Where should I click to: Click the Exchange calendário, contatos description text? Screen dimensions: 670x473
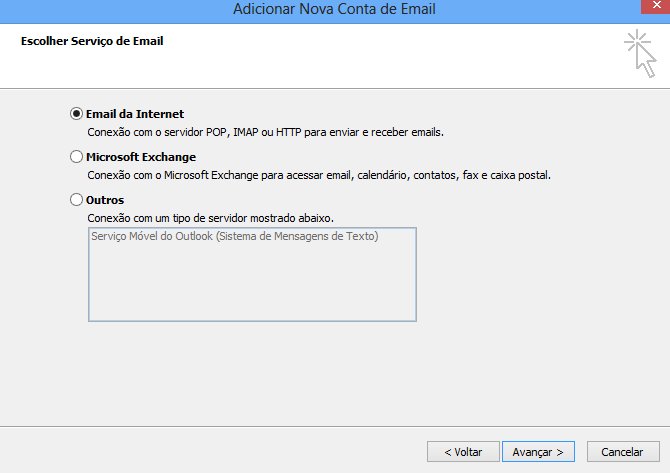point(319,175)
